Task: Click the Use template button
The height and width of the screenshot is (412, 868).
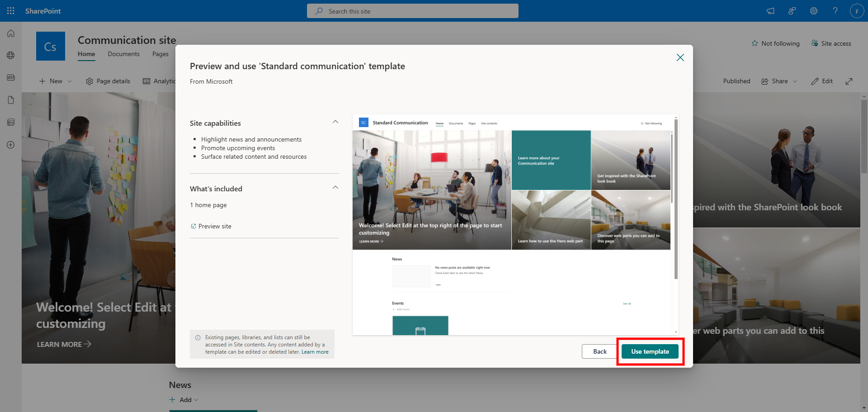Action: coord(650,351)
